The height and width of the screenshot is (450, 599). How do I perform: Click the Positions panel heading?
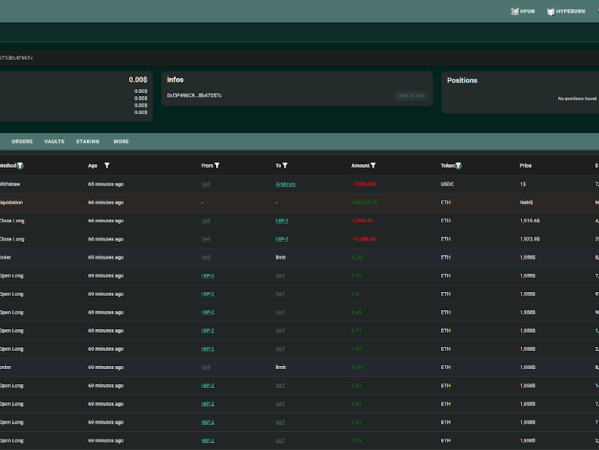(x=462, y=81)
